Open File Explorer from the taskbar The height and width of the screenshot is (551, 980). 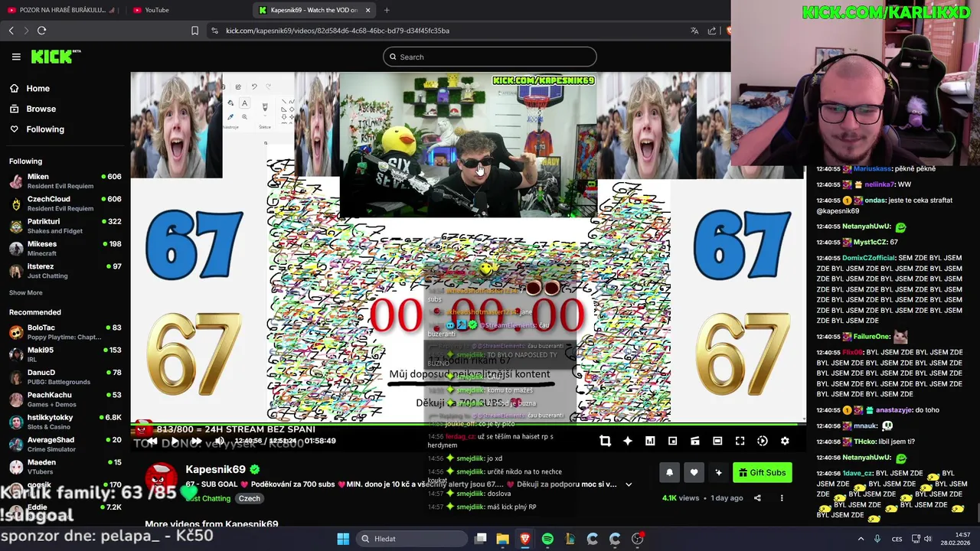pos(502,539)
